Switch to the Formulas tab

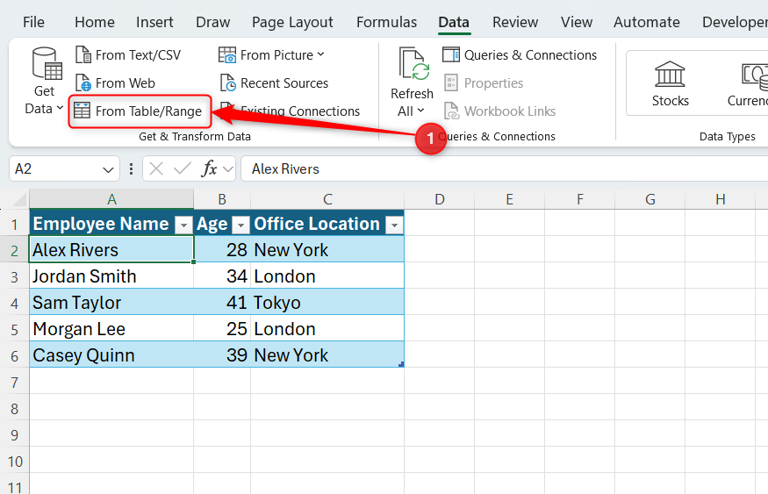pos(386,22)
